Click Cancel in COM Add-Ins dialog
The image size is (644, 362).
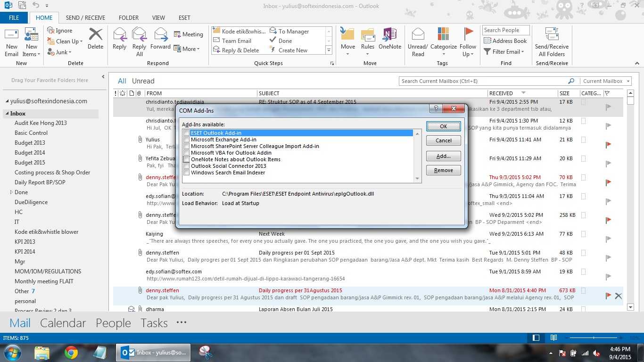tap(443, 140)
